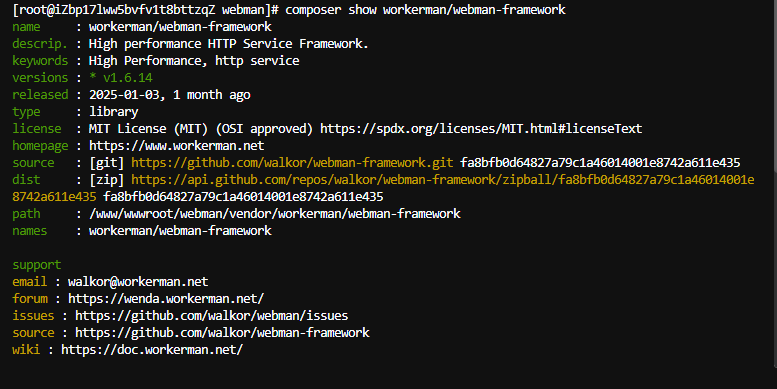Click the support source webman-framework GitHub link

click(222, 333)
